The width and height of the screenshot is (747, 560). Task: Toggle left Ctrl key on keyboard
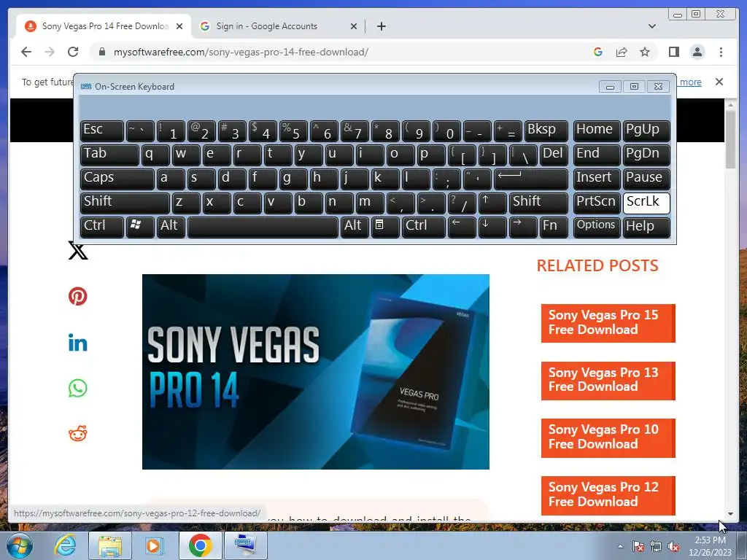click(x=102, y=227)
